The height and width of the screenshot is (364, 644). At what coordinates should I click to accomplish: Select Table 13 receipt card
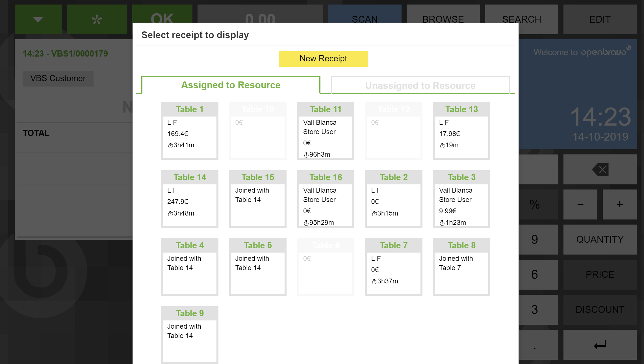[461, 131]
